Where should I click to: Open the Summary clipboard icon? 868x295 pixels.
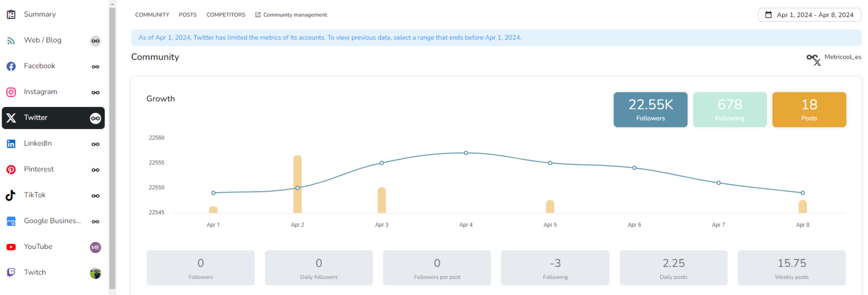tap(11, 15)
